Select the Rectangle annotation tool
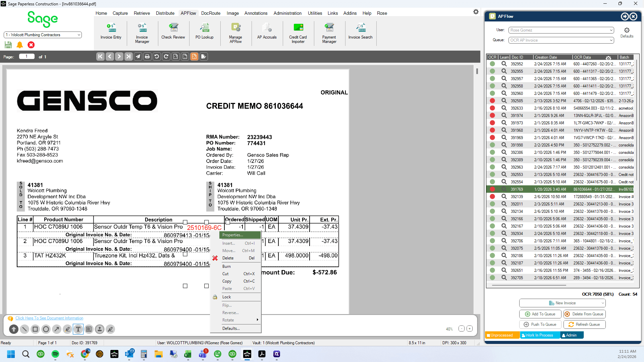This screenshot has width=644, height=362. pos(35,329)
